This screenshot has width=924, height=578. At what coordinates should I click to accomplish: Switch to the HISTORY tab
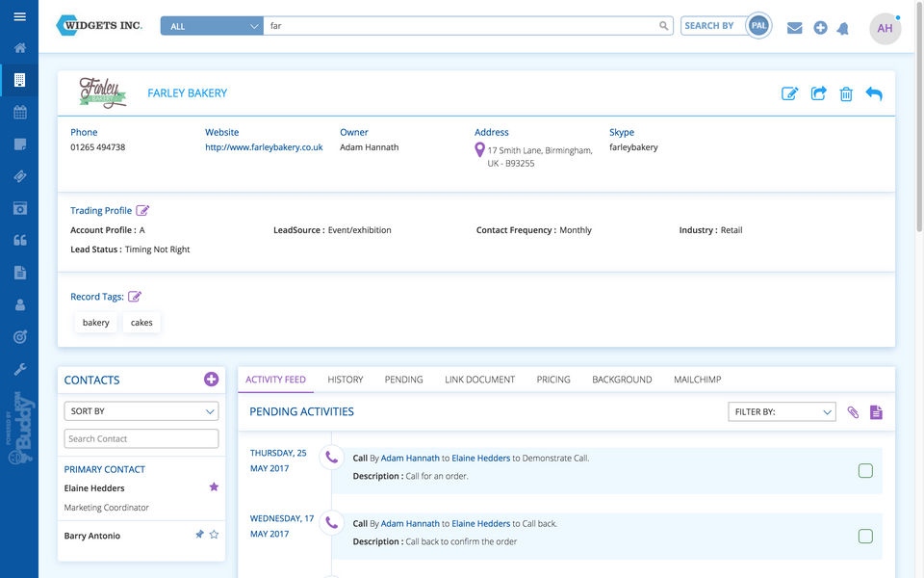(345, 380)
